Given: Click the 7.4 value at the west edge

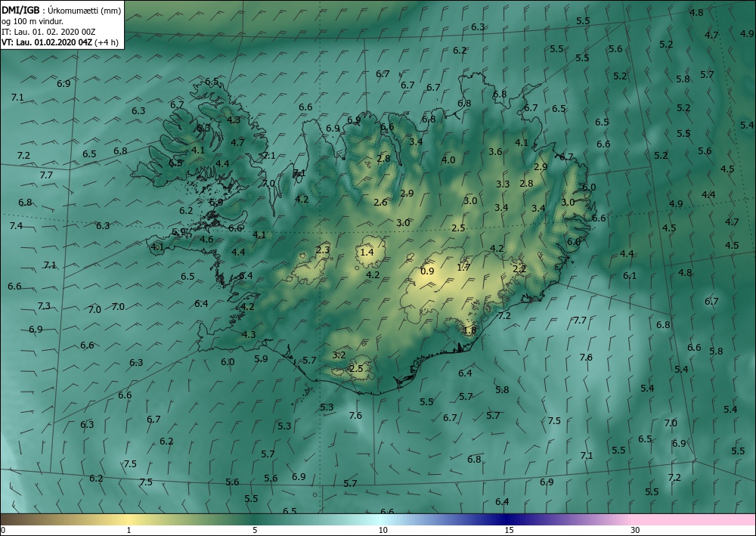Looking at the screenshot, I should tap(16, 225).
